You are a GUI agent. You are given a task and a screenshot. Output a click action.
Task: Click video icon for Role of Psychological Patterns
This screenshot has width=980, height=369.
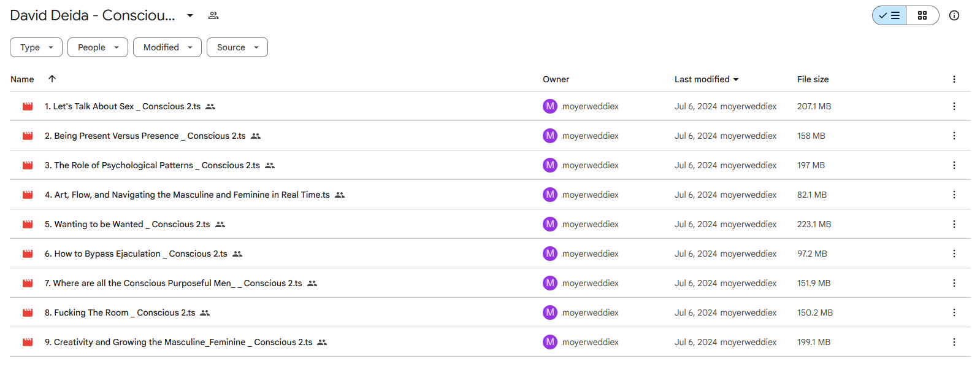tap(28, 165)
